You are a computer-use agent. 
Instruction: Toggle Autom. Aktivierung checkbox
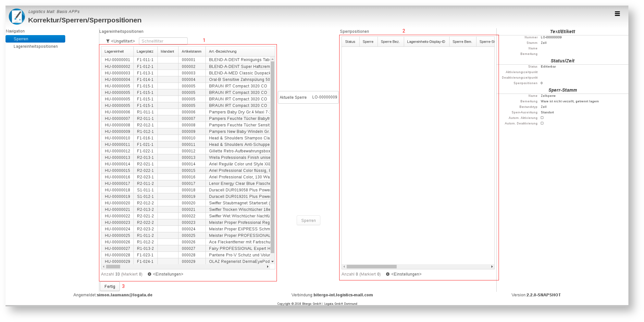pyautogui.click(x=542, y=118)
